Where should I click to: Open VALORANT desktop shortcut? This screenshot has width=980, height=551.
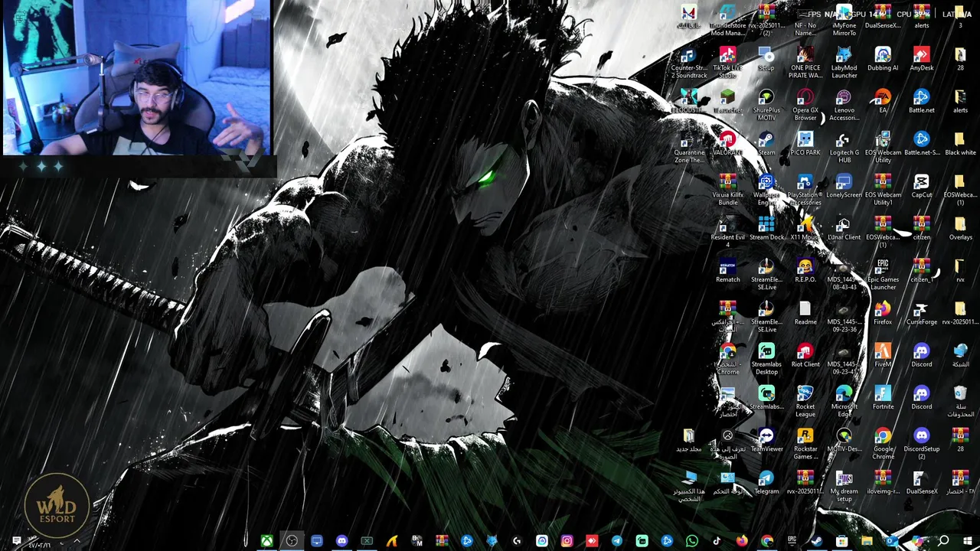pos(727,144)
